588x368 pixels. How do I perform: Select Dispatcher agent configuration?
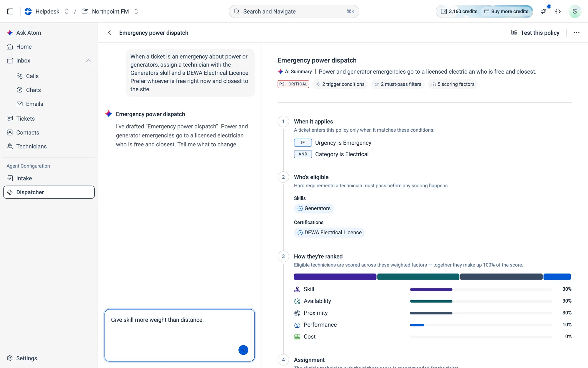[x=49, y=192]
